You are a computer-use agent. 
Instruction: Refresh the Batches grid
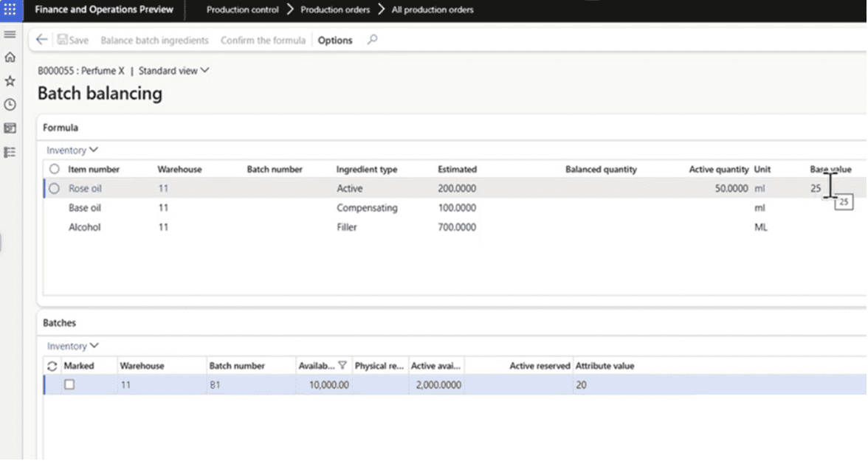pyautogui.click(x=52, y=366)
